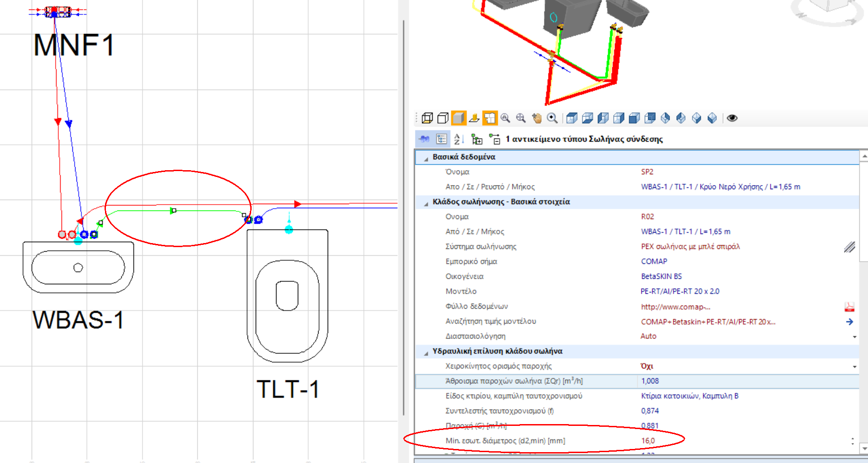
Task: Toggle the floor-plan projection view
Action: click(x=490, y=118)
